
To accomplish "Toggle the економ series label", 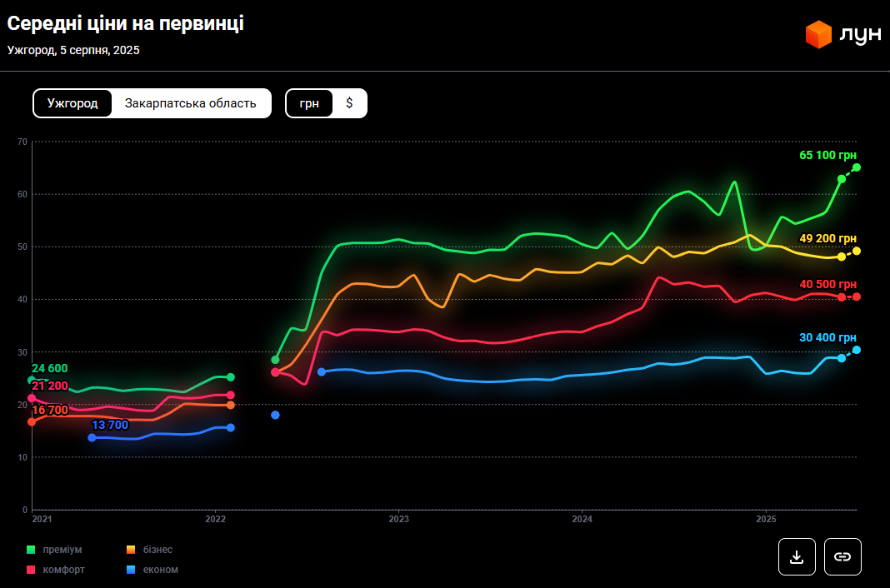I will 162,570.
